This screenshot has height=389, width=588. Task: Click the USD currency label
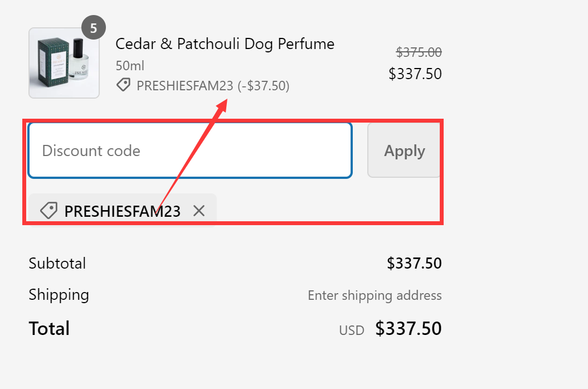click(351, 330)
